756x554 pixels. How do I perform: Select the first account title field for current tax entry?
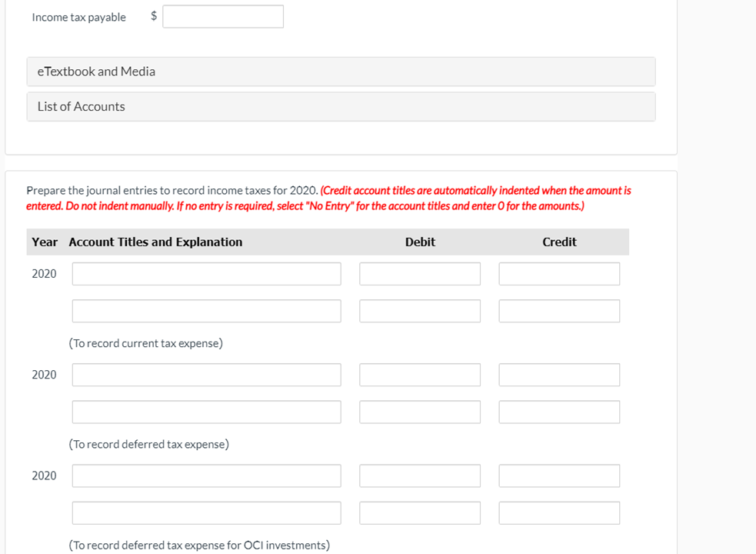coord(206,273)
